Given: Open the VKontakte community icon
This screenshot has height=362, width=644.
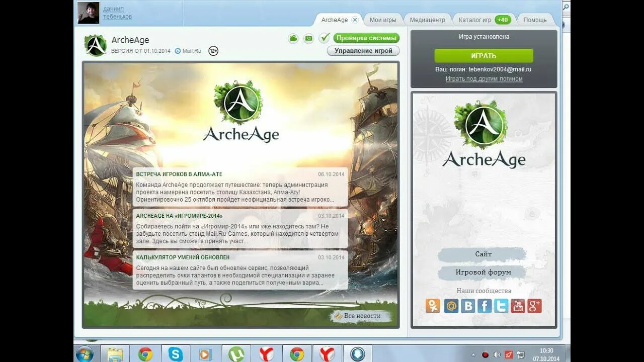Looking at the screenshot, I should [x=468, y=306].
